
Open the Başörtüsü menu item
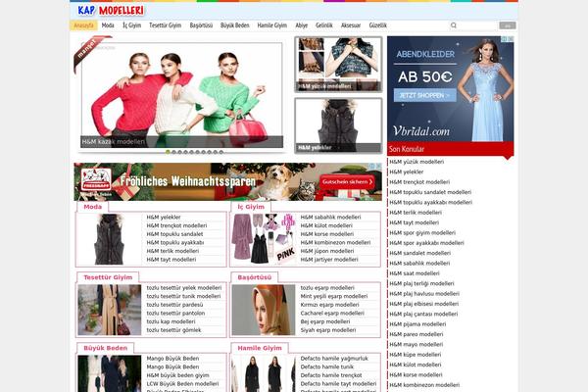201,25
